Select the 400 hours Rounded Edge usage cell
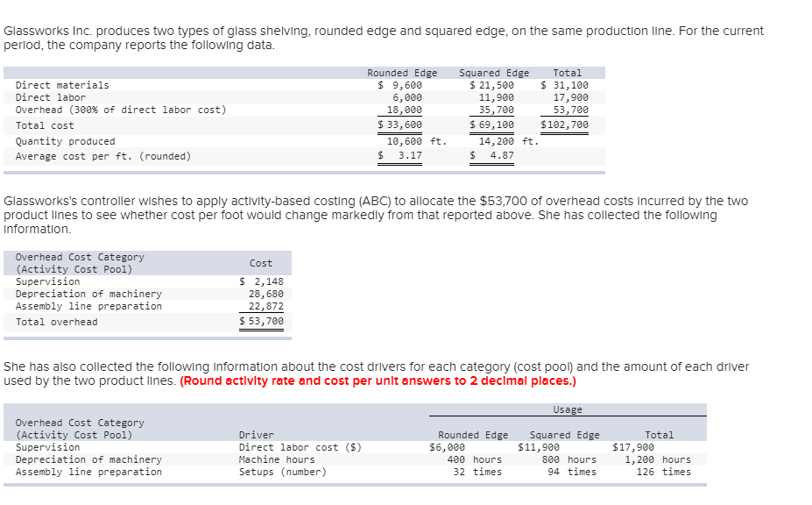Screen dimensions: 812x505 474,459
